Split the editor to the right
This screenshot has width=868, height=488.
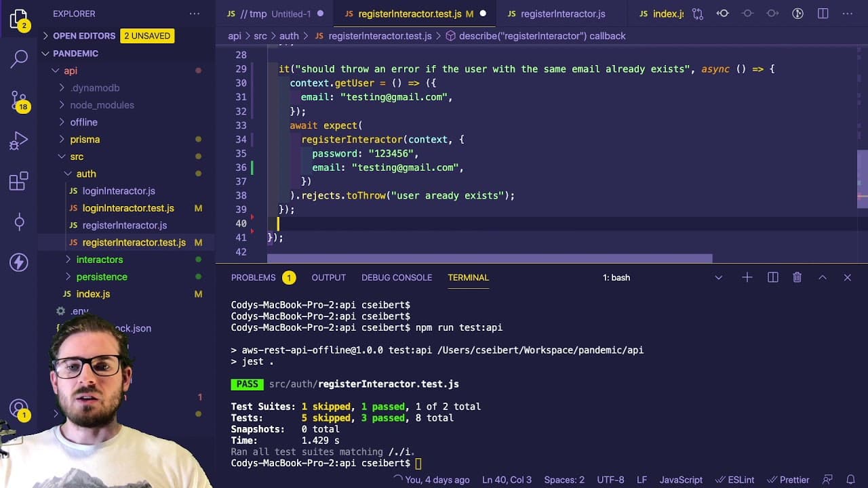point(823,14)
